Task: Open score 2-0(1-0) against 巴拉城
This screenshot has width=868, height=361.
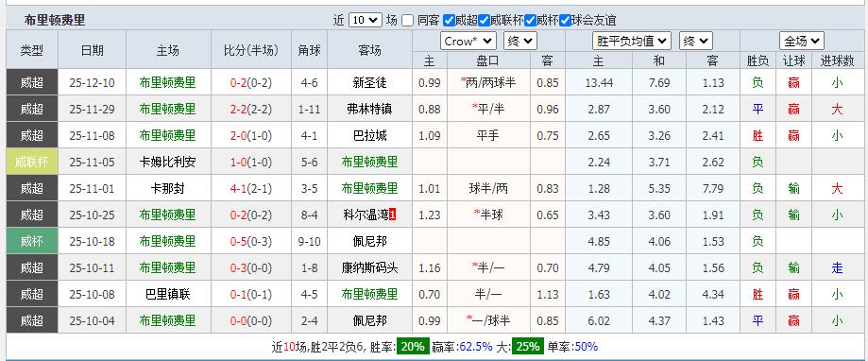Action: pos(251,136)
